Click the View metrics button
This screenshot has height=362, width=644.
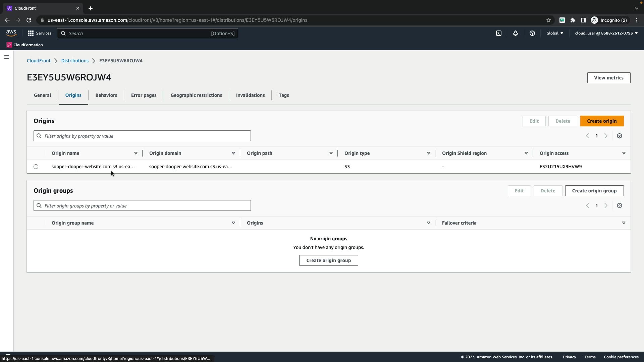click(608, 78)
